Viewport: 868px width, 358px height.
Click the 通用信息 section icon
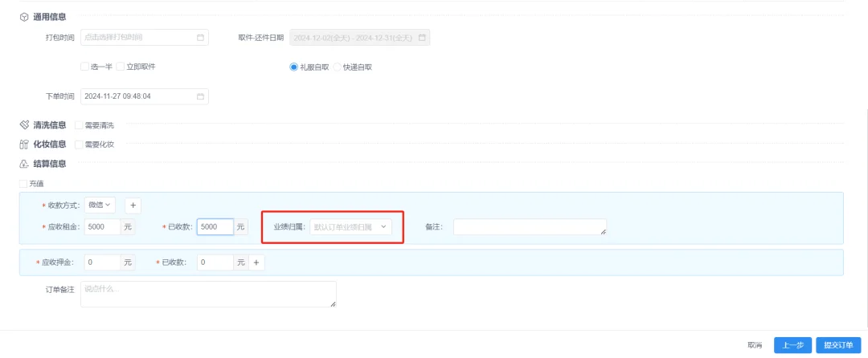[x=24, y=17]
